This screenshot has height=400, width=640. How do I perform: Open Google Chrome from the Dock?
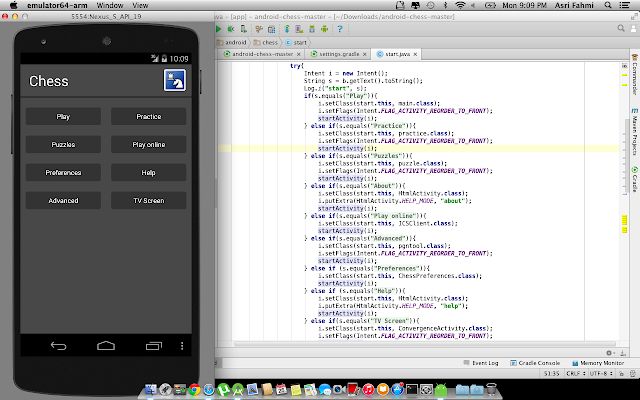194,390
